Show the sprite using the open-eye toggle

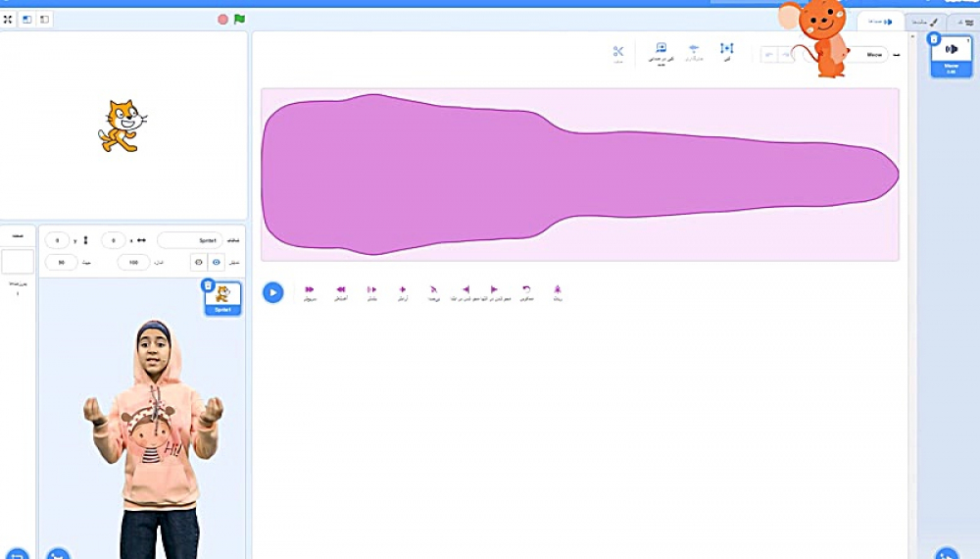coord(216,263)
